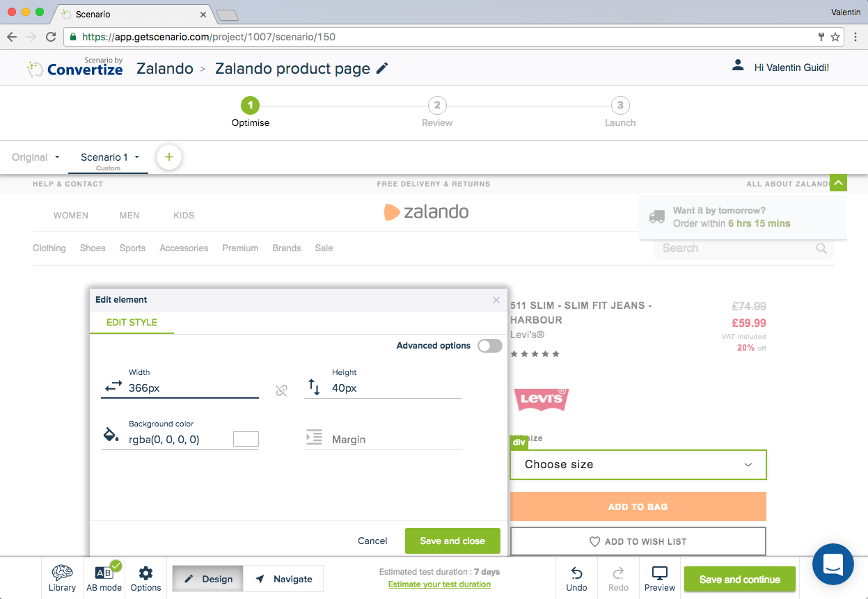Screen dimensions: 868x599
Task: Click Hi Valentin Guidi! greeting
Action: click(x=791, y=67)
